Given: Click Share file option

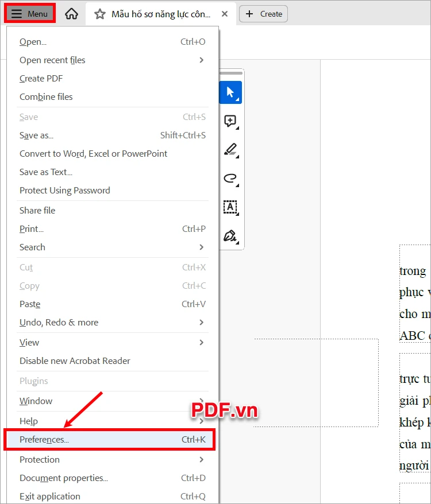Looking at the screenshot, I should click(112, 211).
